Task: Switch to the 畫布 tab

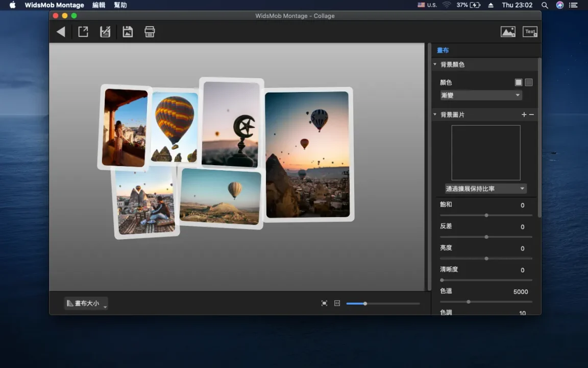Action: click(443, 50)
